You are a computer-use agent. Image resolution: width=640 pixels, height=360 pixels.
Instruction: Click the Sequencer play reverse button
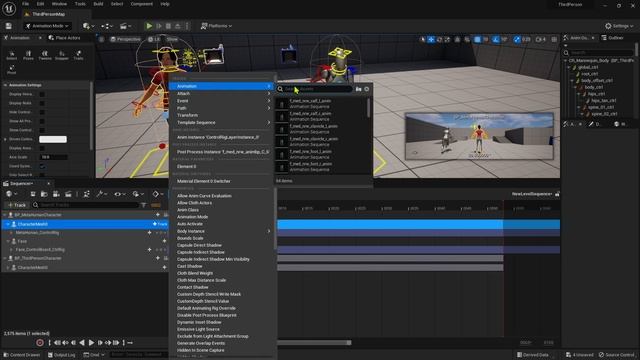point(82,343)
